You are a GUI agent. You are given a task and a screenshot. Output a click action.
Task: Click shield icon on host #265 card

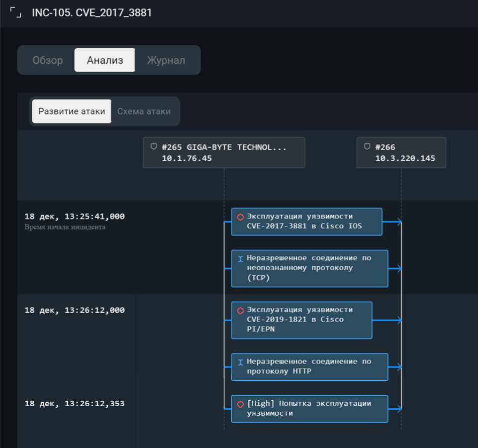154,147
